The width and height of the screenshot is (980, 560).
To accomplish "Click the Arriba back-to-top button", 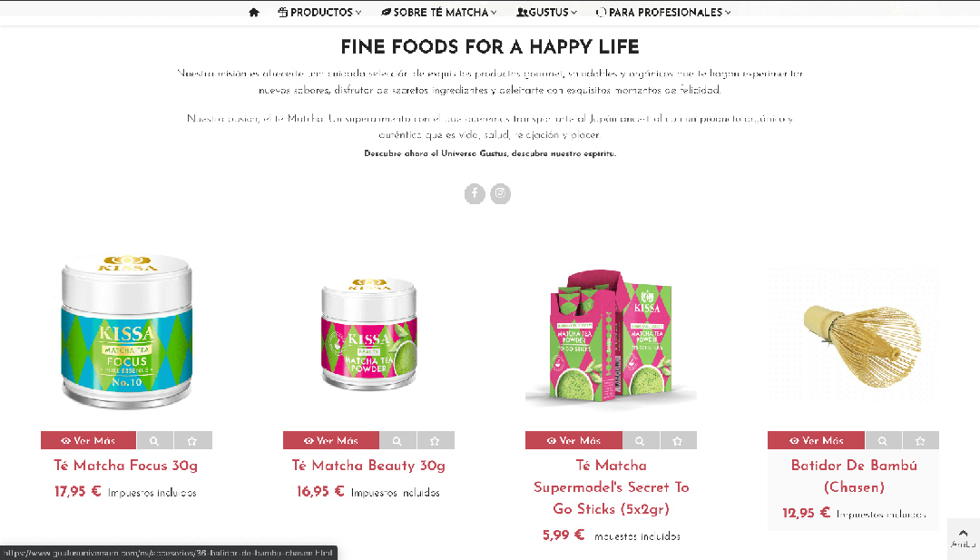I will click(963, 538).
